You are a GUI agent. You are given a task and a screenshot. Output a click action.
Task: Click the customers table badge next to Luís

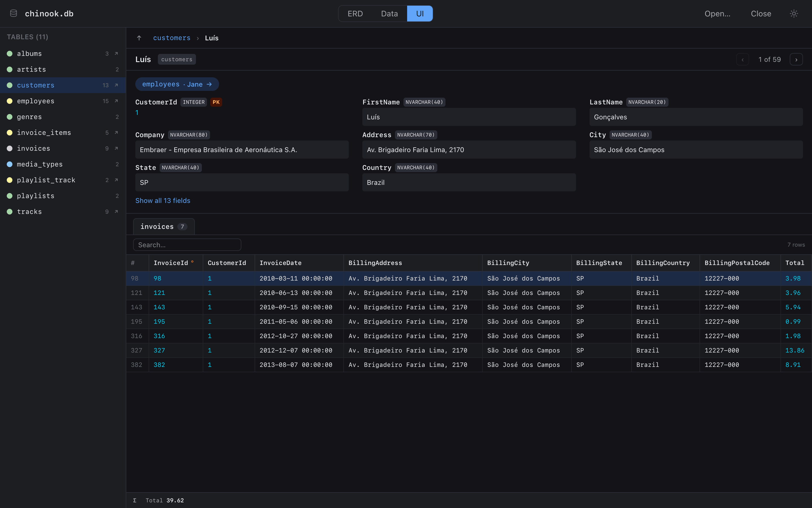point(176,60)
